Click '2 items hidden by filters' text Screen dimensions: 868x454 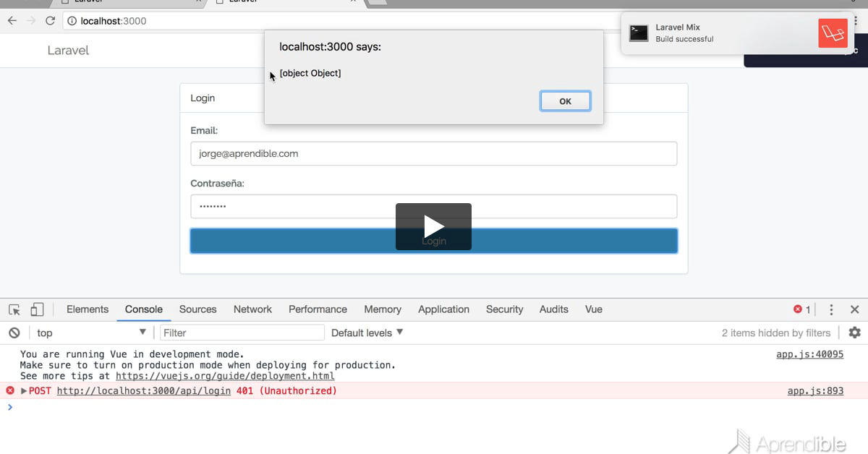[x=776, y=333]
